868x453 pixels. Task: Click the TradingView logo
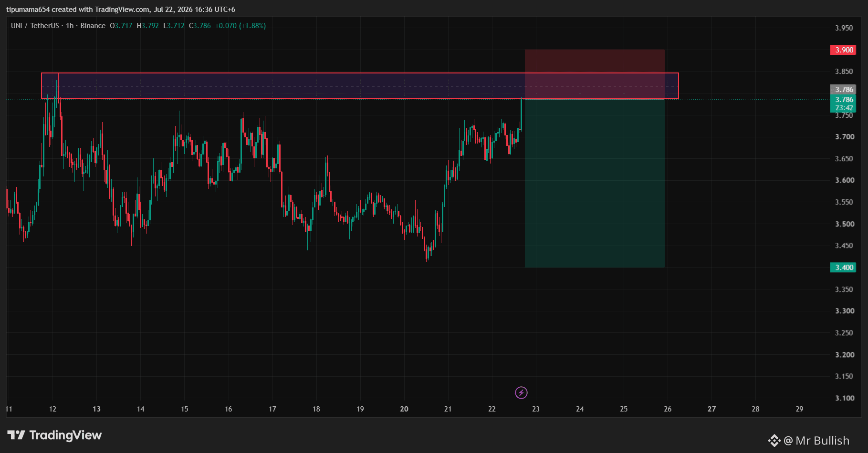[54, 435]
